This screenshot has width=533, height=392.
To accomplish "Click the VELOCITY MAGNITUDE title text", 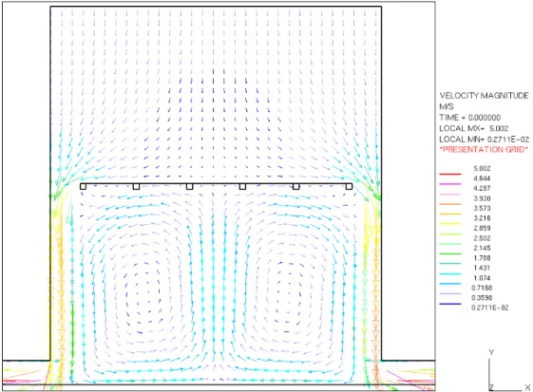I will click(484, 96).
